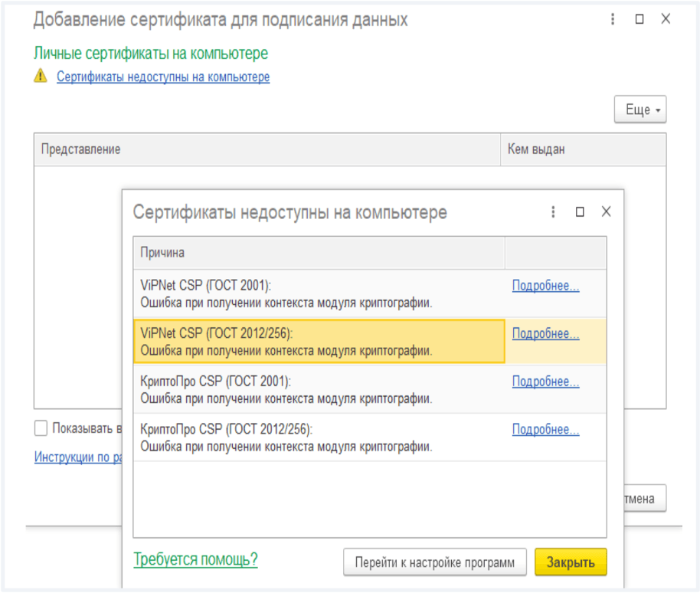
Task: Maximize the inner certificates unavailable dialog
Action: [580, 212]
